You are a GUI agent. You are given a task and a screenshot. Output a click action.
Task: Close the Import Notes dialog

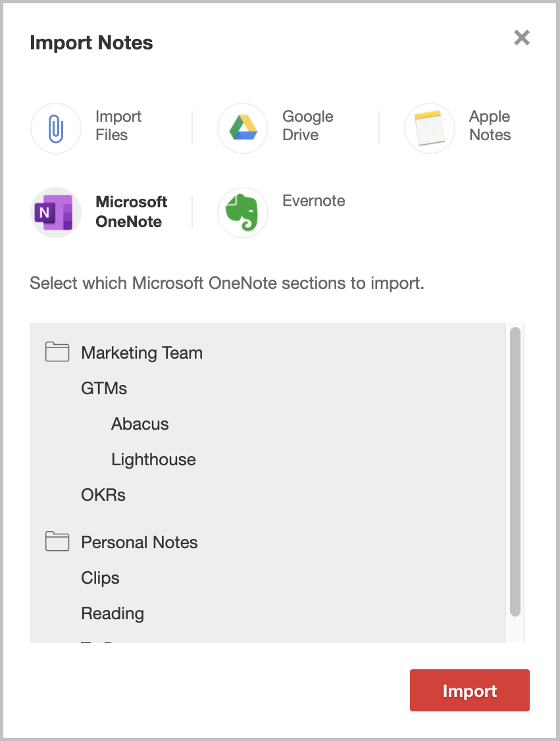pyautogui.click(x=522, y=38)
